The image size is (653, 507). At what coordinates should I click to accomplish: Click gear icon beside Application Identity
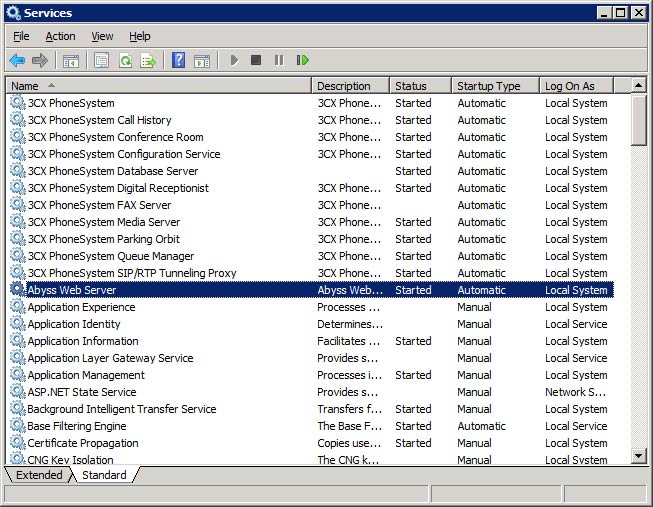click(x=17, y=324)
